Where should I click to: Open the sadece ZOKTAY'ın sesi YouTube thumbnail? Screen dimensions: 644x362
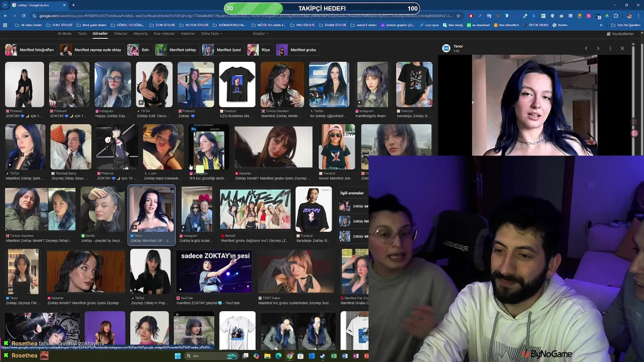click(214, 271)
